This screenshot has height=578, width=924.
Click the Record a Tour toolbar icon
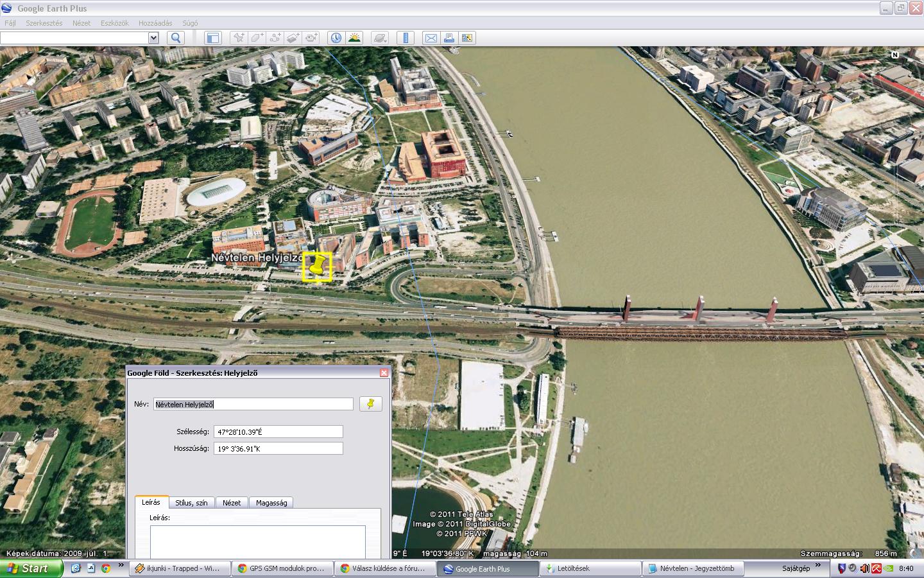[311, 38]
